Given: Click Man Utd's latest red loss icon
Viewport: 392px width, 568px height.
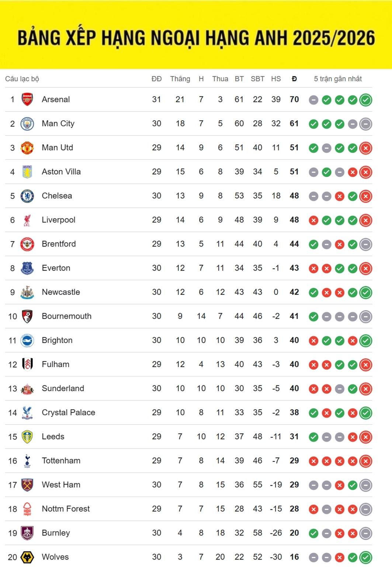Looking at the screenshot, I should point(365,148).
